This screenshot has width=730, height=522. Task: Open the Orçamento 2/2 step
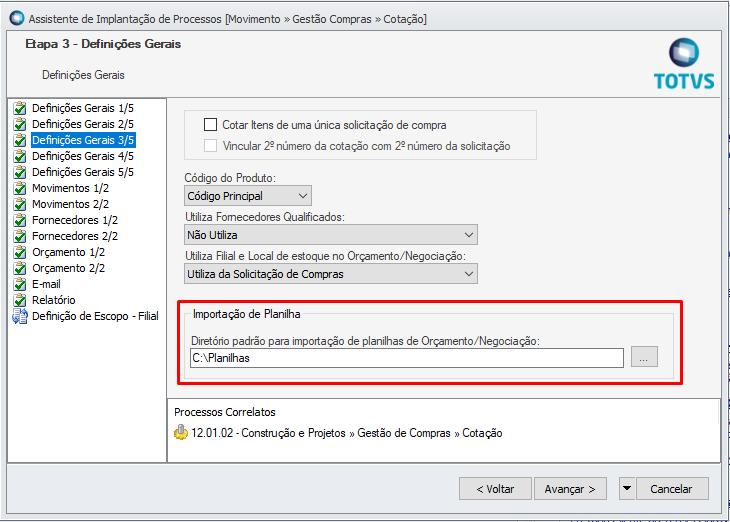click(68, 268)
